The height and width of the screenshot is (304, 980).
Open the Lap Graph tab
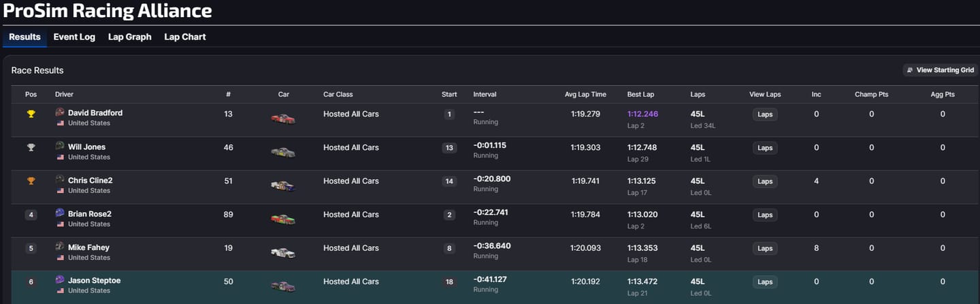point(129,37)
